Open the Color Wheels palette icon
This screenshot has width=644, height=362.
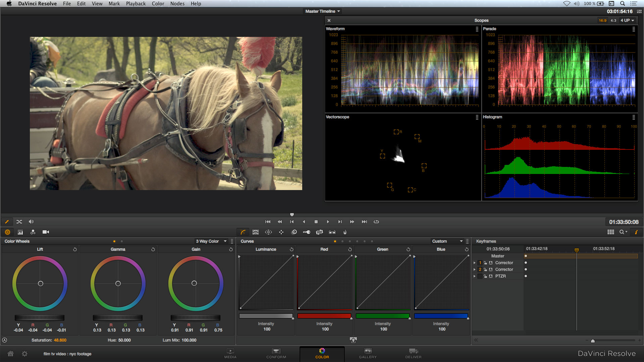click(x=7, y=232)
